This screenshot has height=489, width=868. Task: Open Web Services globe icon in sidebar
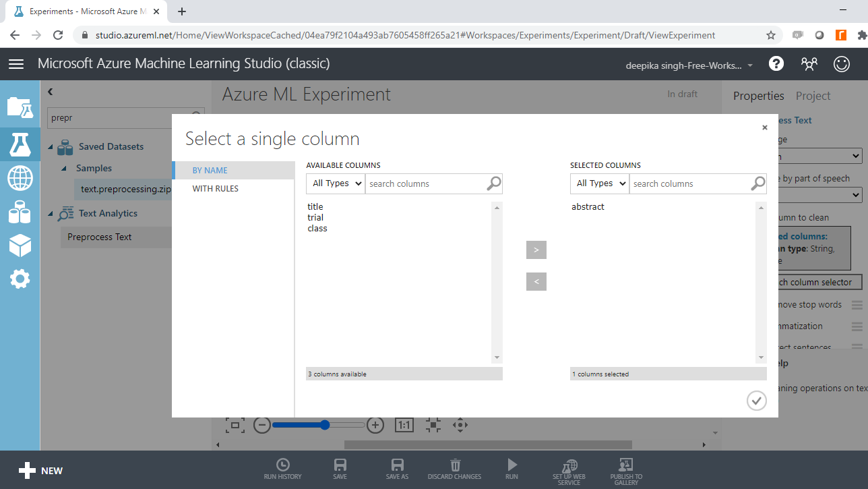tap(20, 178)
